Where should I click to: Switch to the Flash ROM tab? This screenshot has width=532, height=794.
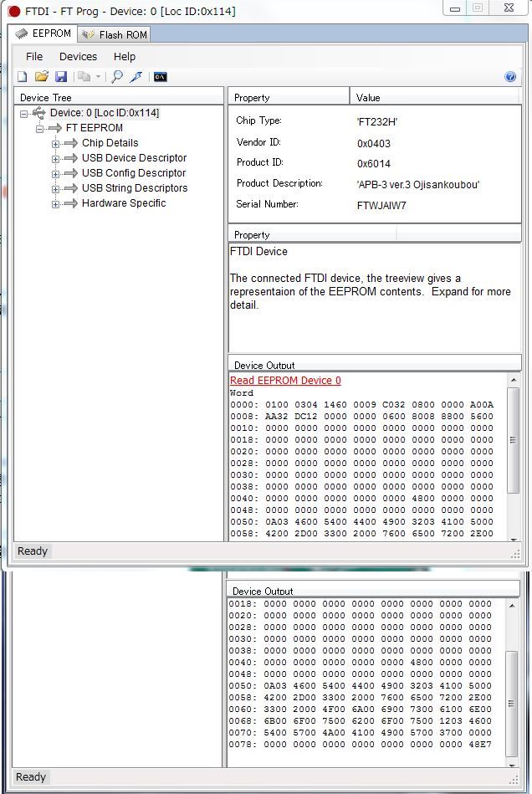115,34
